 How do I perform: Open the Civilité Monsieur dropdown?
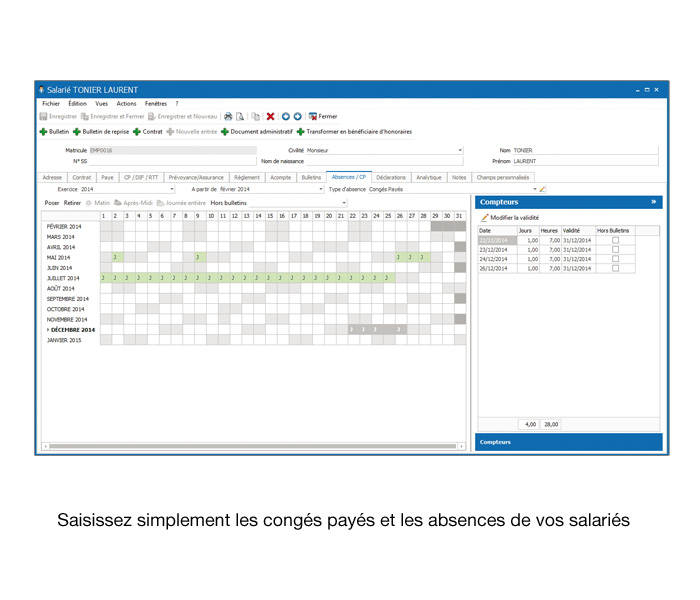pyautogui.click(x=460, y=150)
